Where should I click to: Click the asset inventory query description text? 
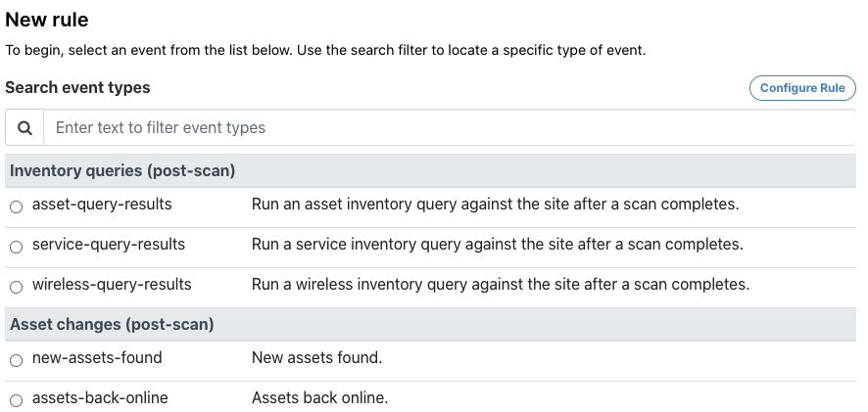495,205
